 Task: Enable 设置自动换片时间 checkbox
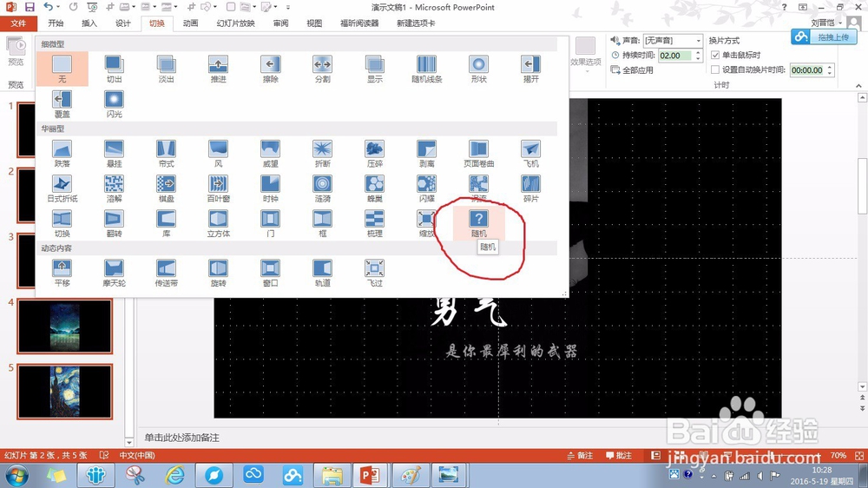click(x=715, y=69)
